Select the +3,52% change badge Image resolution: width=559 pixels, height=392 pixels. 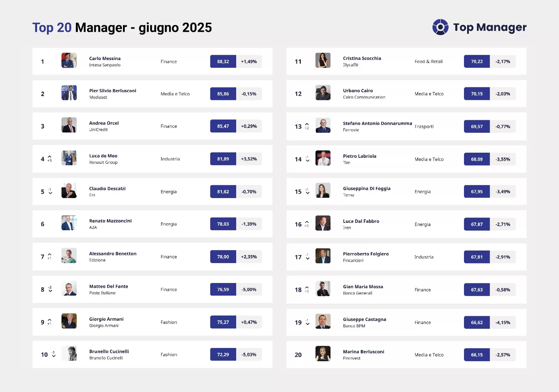click(x=249, y=159)
